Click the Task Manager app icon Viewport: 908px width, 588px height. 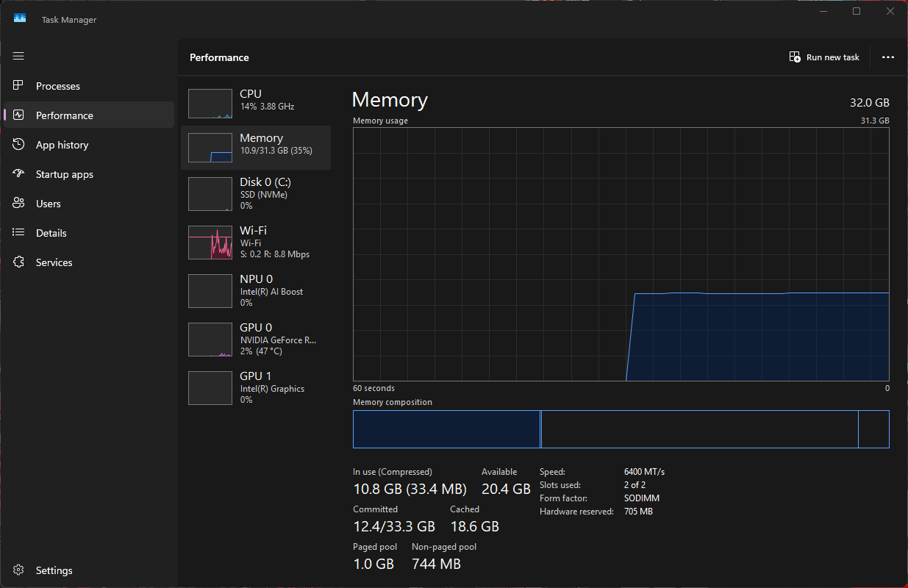click(20, 19)
